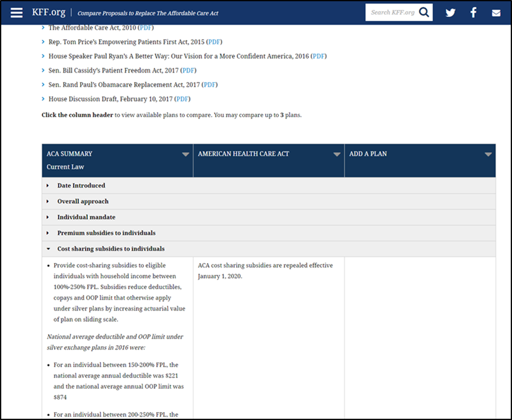The image size is (512, 420).
Task: Click the email envelope icon
Action: pos(496,13)
